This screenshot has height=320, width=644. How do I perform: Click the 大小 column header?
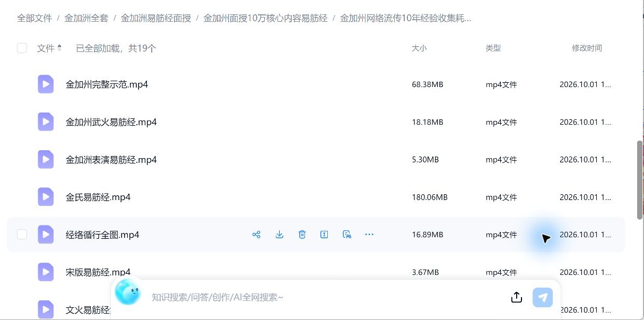point(419,48)
